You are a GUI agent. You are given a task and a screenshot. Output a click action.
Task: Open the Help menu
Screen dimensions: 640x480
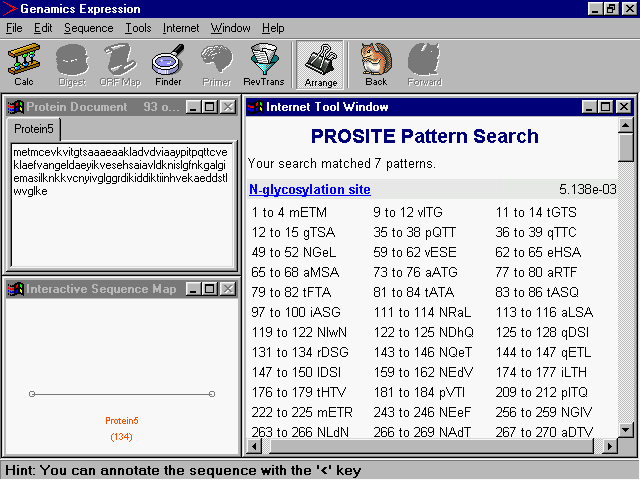pos(273,28)
